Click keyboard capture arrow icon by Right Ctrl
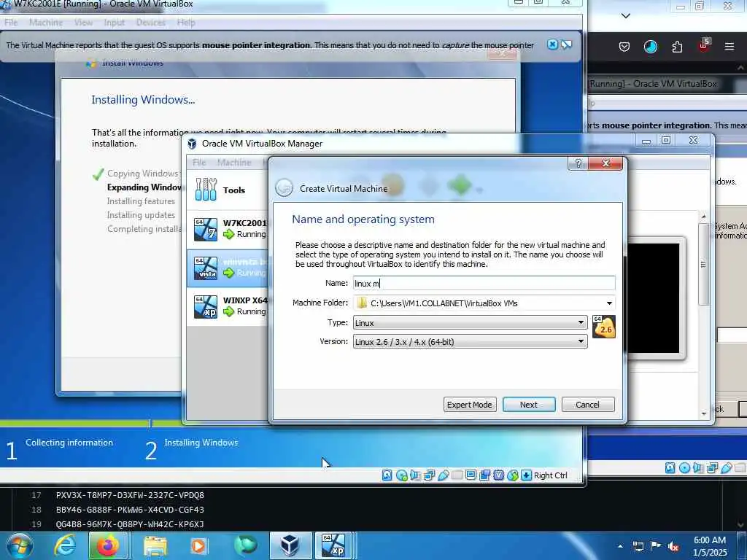The image size is (747, 560). [x=527, y=475]
